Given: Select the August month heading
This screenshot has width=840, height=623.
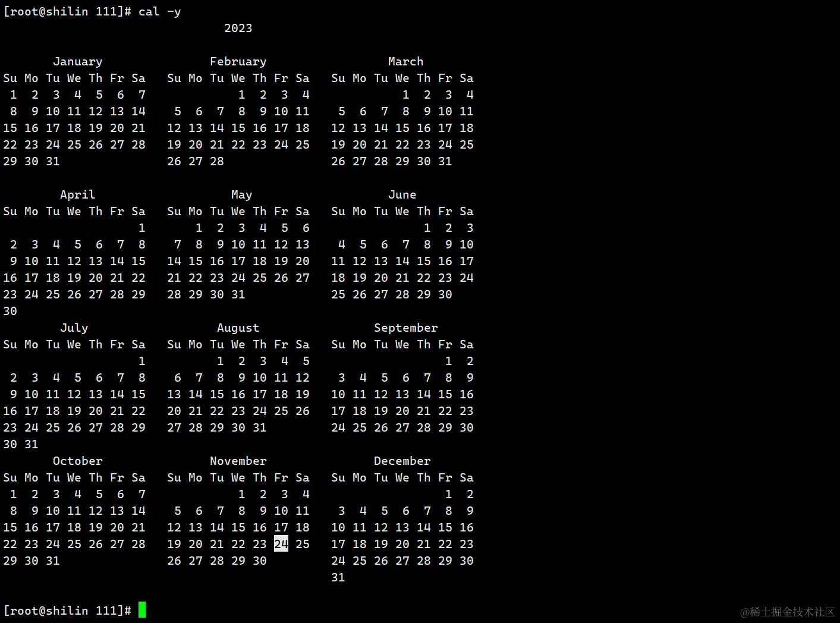Looking at the screenshot, I should (238, 328).
